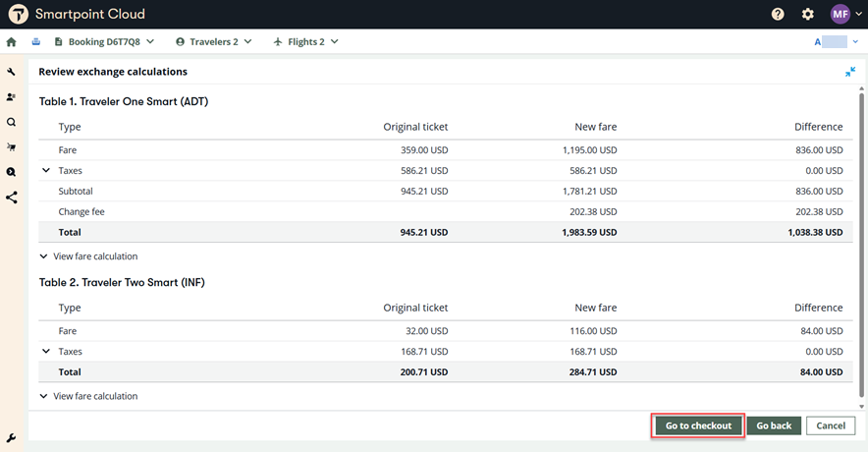Click the MF user avatar
Viewport: 868px width, 452px height.
[840, 15]
